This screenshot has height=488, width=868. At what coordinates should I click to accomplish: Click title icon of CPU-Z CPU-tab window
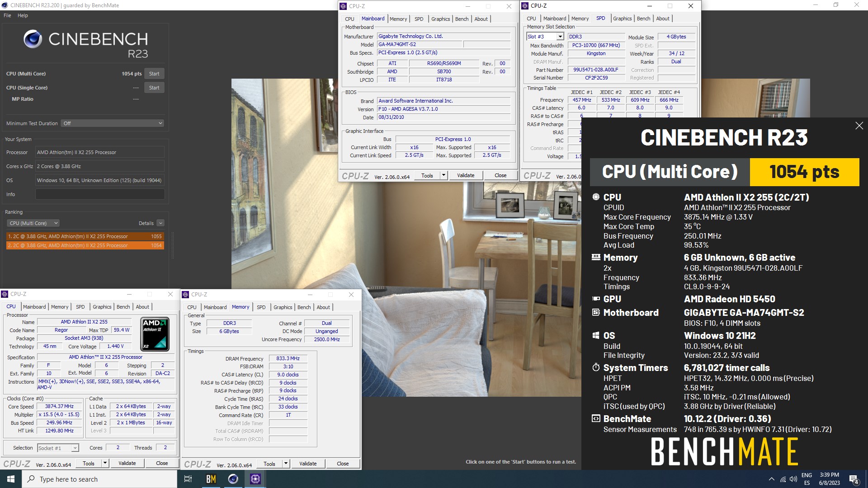click(x=5, y=294)
